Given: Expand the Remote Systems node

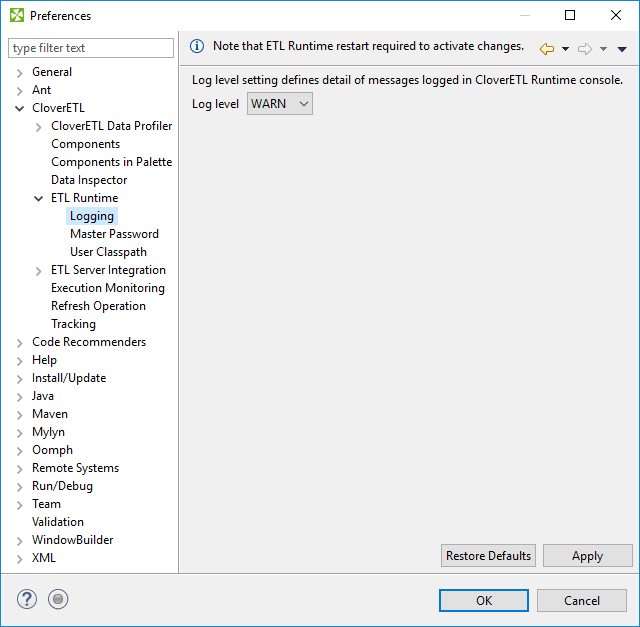Looking at the screenshot, I should coord(20,469).
